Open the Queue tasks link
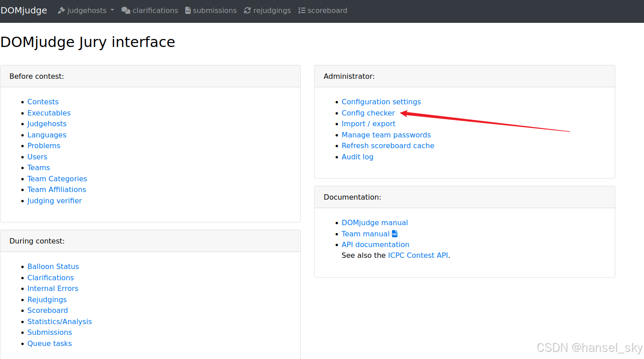This screenshot has height=359, width=644. click(50, 343)
